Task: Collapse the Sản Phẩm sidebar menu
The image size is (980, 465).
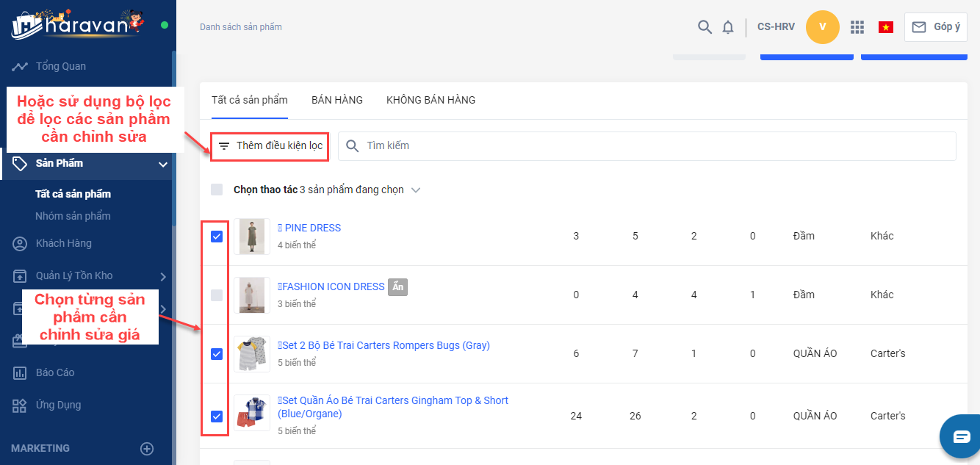Action: (x=163, y=164)
